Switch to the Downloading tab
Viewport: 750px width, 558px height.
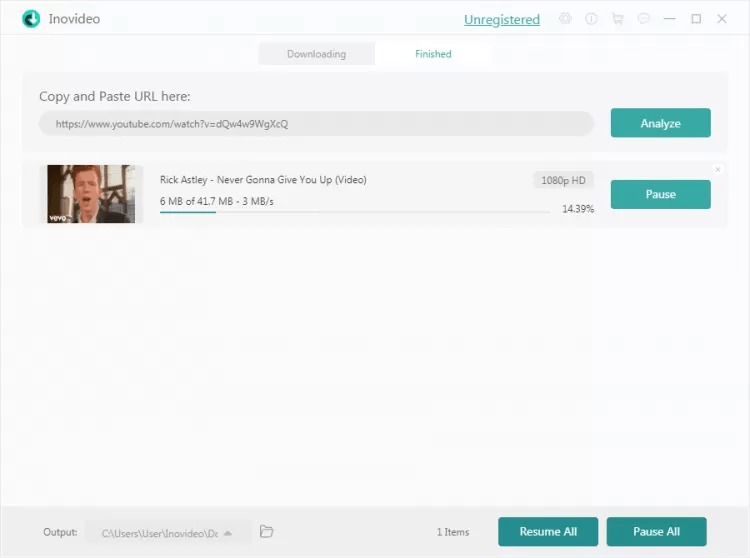click(x=316, y=54)
